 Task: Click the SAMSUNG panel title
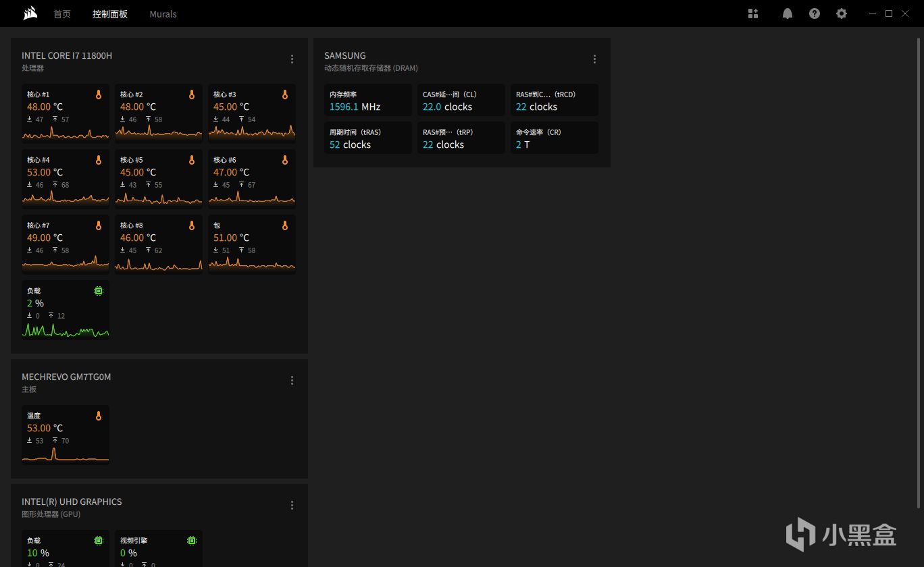[345, 56]
